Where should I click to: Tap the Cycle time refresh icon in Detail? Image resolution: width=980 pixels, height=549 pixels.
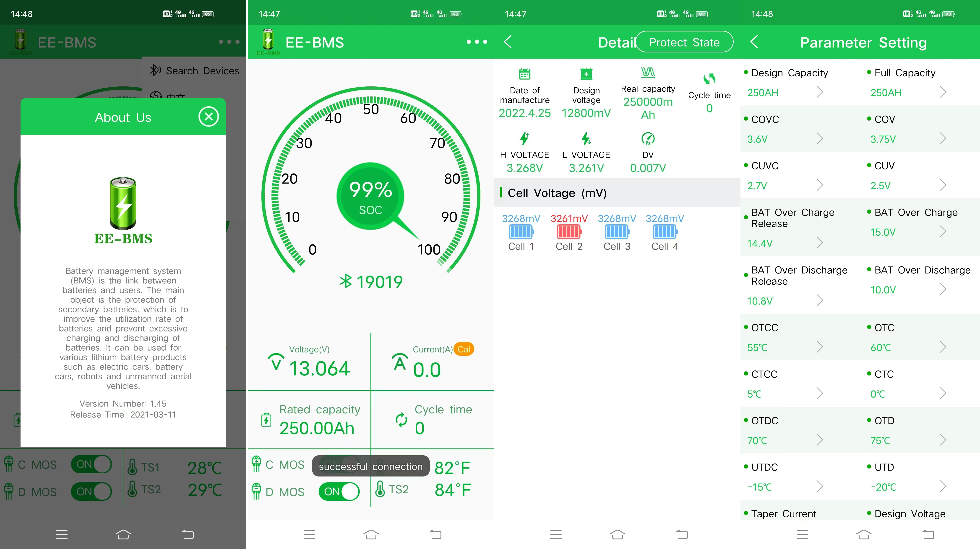pos(709,79)
